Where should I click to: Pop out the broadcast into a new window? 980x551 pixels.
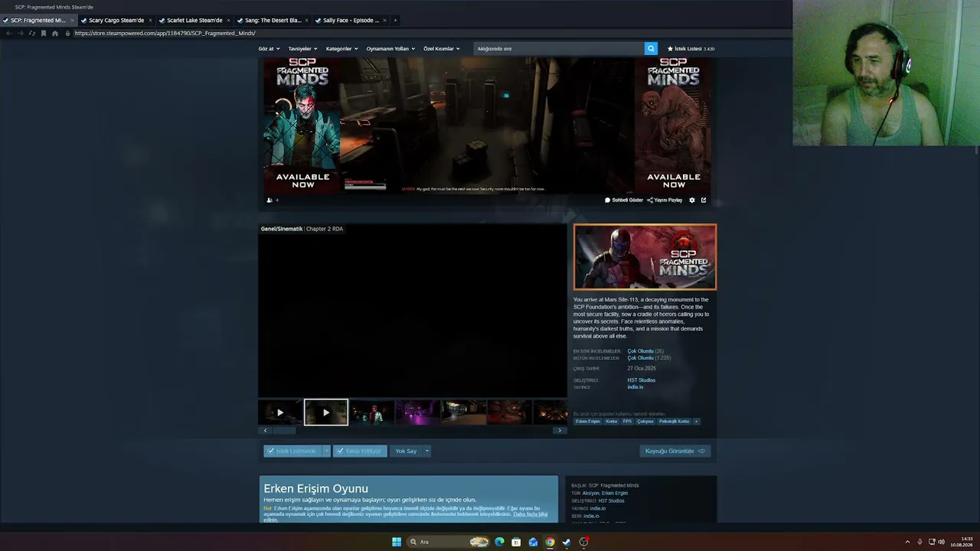point(704,201)
